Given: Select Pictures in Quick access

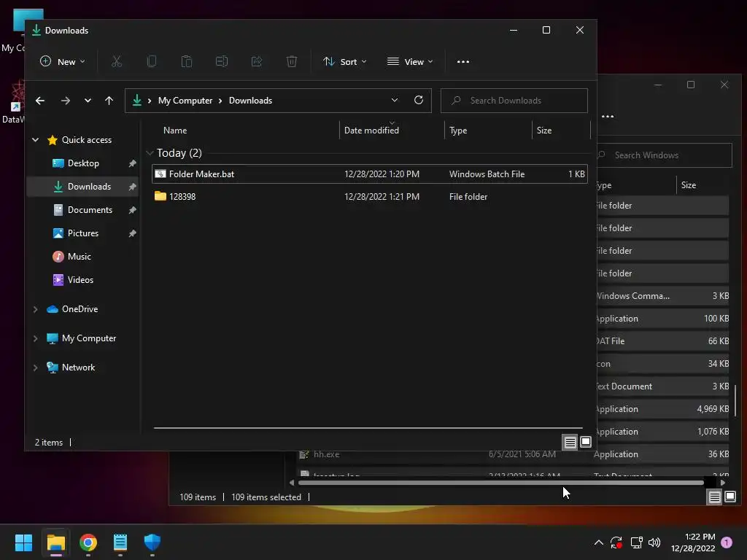Looking at the screenshot, I should [x=83, y=233].
